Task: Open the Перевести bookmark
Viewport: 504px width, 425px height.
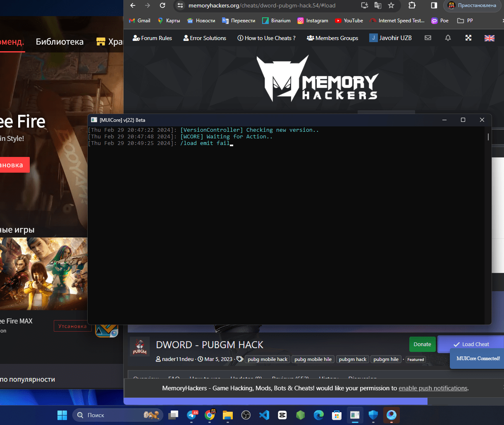Action: coord(239,21)
